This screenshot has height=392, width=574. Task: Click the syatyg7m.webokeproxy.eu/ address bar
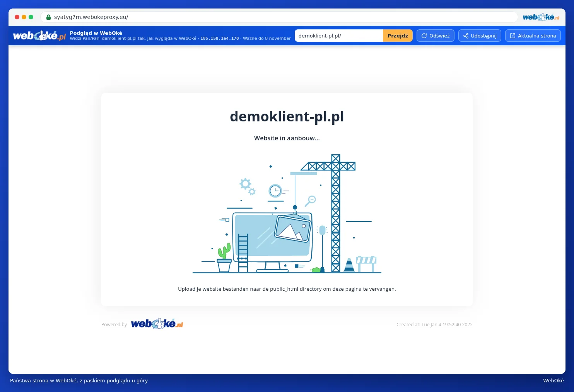point(279,17)
